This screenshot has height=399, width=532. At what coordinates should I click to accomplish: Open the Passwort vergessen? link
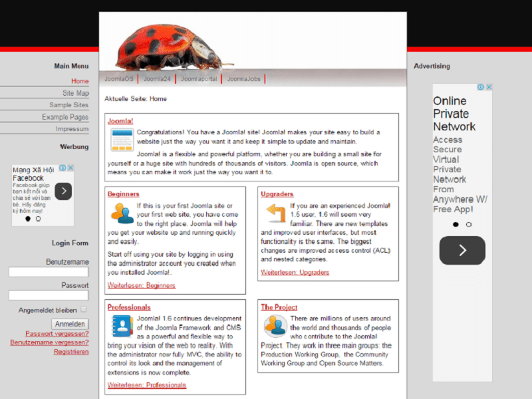coord(57,334)
